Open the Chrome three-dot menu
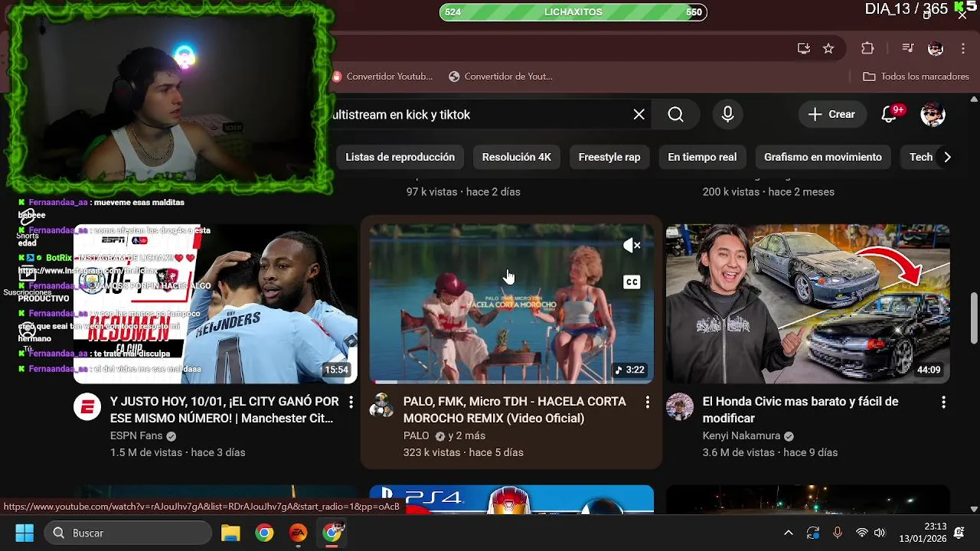This screenshot has height=551, width=980. point(963,48)
